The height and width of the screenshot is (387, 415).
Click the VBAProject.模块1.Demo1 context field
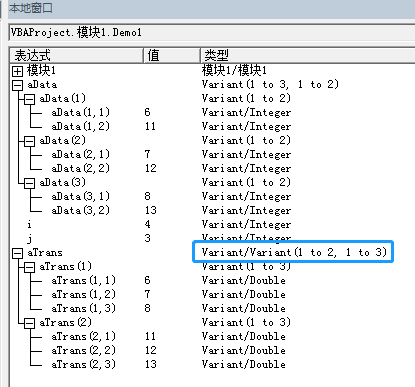point(212,32)
